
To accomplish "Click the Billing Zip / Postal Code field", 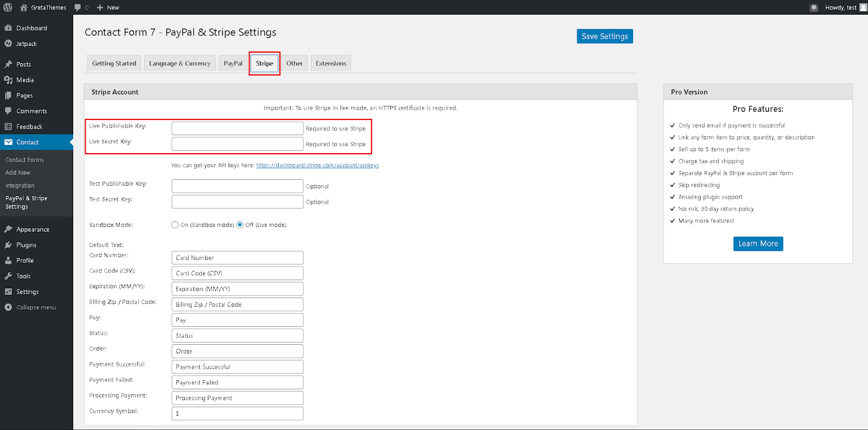I will 238,305.
